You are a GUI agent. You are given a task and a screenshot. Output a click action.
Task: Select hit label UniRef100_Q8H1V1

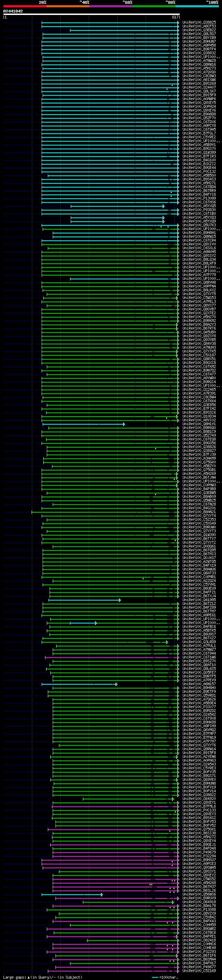(x=199, y=424)
